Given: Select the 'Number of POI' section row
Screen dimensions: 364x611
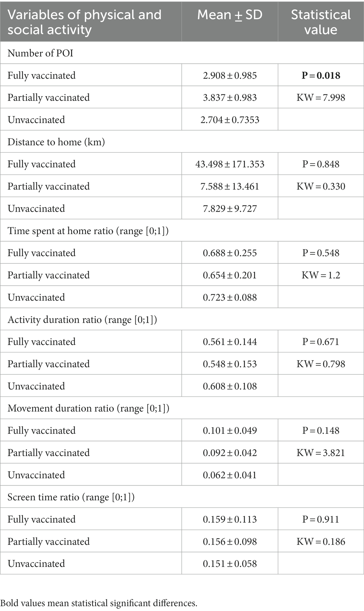Looking at the screenshot, I should [182, 53].
